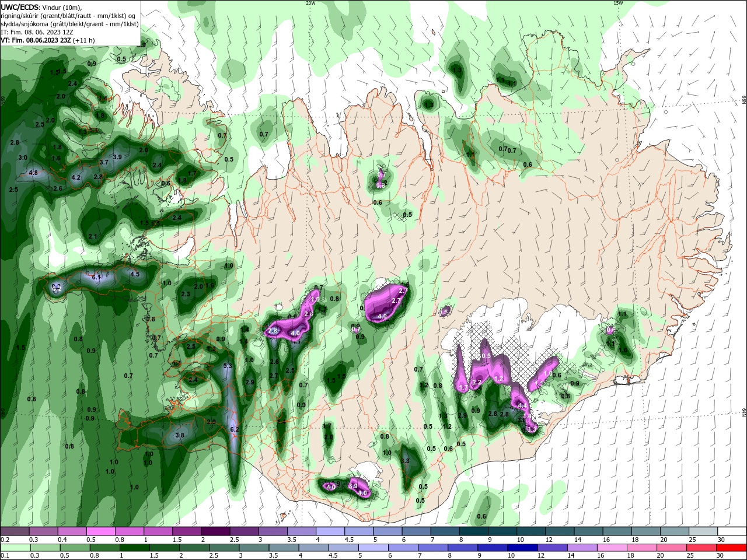This screenshot has width=747, height=560.
Task: Click upper legend pink swatch between 0.5 and 0.8
Action: tap(102, 531)
